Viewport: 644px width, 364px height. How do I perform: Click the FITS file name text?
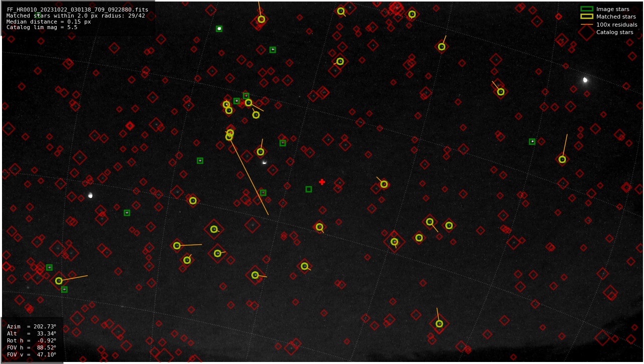pyautogui.click(x=78, y=10)
